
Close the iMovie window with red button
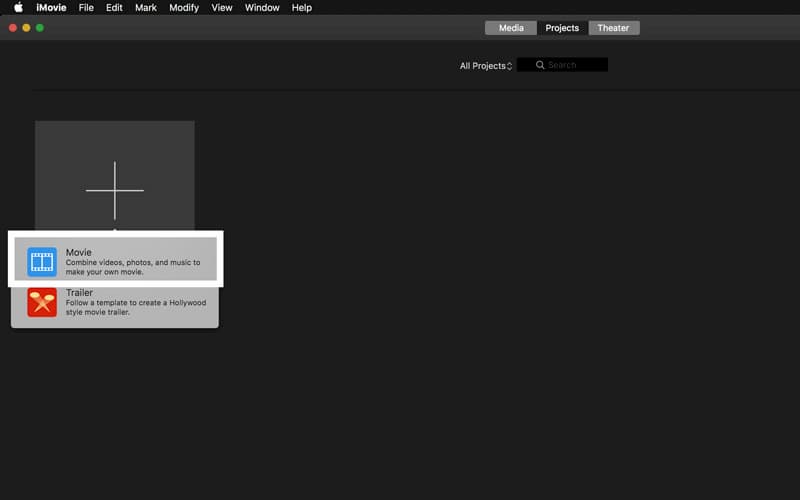(13, 28)
